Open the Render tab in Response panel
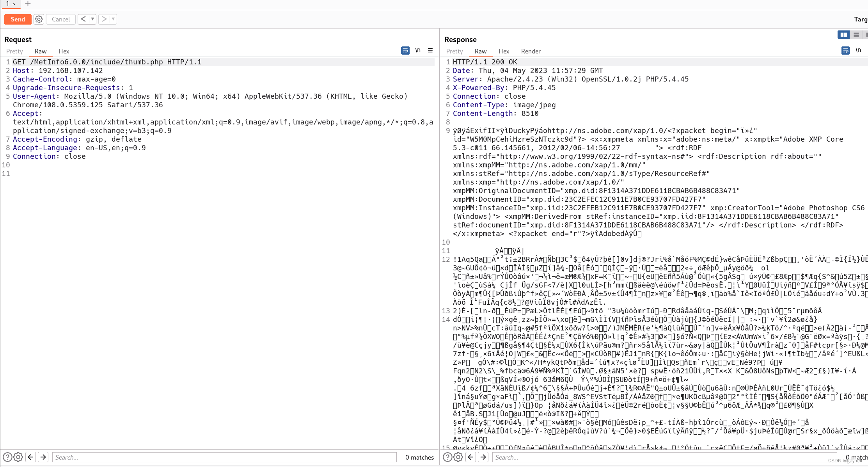Viewport: 868px width, 467px height. (531, 51)
